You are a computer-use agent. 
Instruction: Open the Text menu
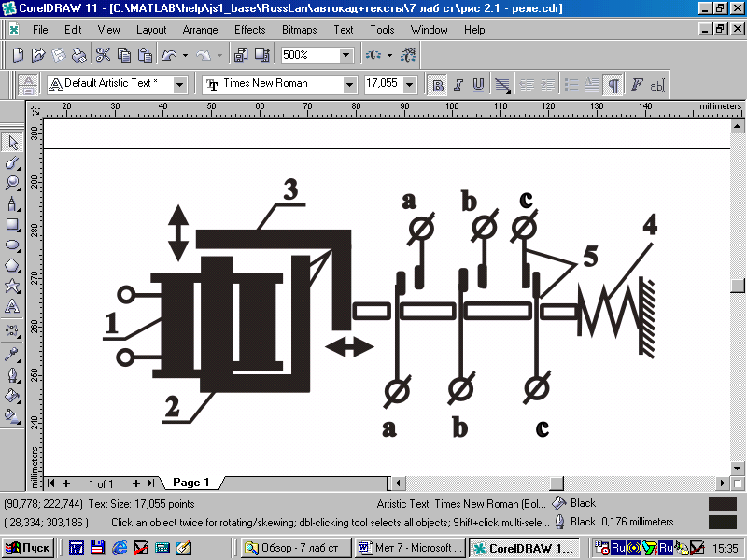point(343,30)
